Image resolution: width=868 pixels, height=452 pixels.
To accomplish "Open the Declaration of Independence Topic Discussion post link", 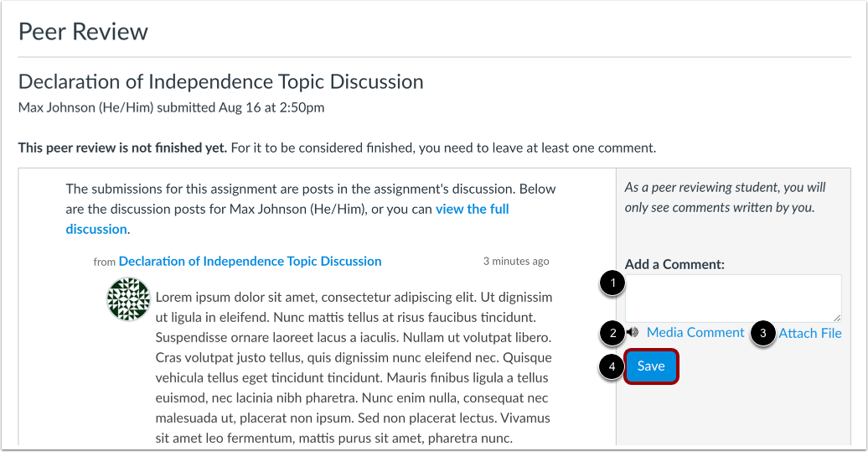I will (x=250, y=262).
